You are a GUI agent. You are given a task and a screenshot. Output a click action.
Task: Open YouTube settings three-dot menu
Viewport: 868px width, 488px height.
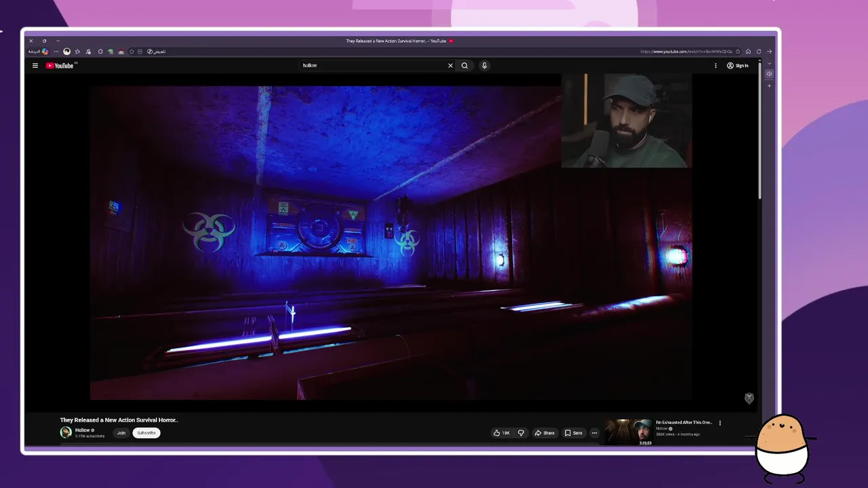pos(715,66)
